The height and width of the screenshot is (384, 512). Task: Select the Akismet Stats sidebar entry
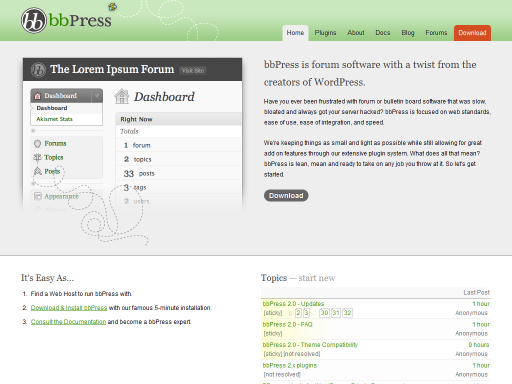click(54, 119)
